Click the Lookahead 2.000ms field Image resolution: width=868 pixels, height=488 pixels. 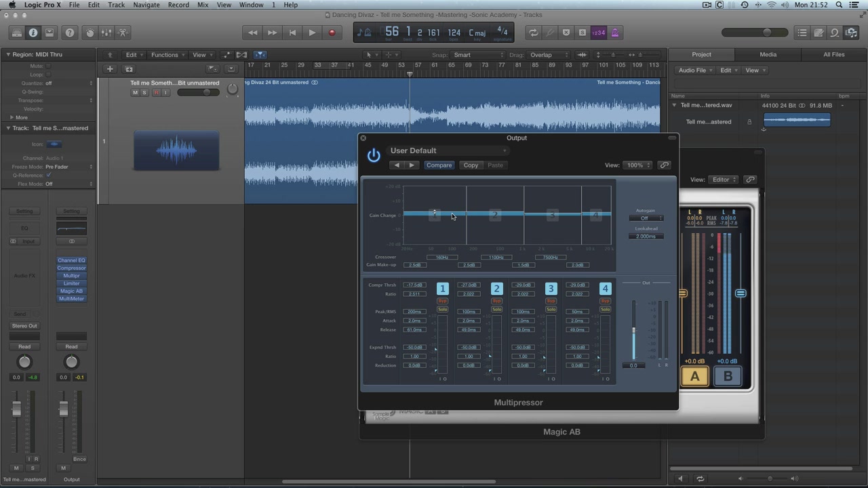pos(646,237)
